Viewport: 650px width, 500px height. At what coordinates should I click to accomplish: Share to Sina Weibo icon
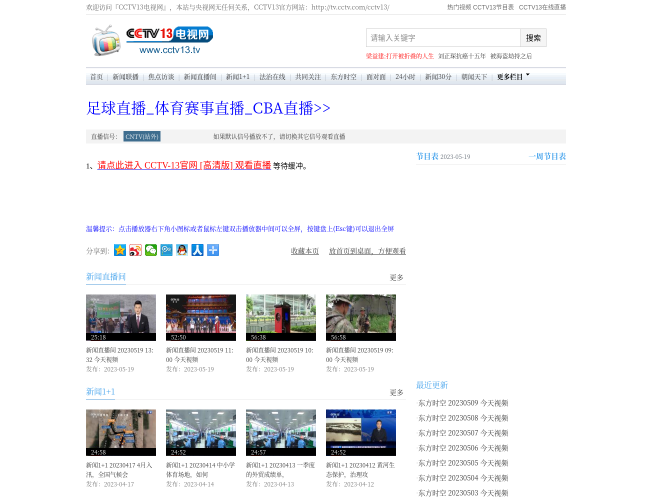(135, 250)
